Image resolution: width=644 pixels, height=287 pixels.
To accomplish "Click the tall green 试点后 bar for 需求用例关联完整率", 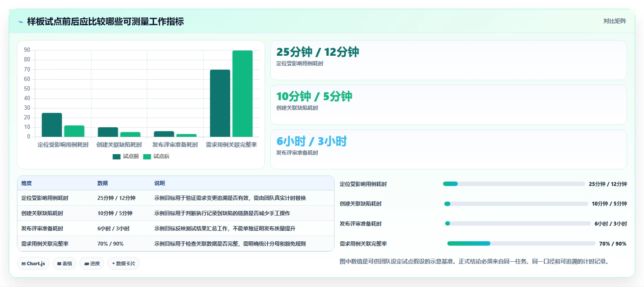I will pos(242,94).
